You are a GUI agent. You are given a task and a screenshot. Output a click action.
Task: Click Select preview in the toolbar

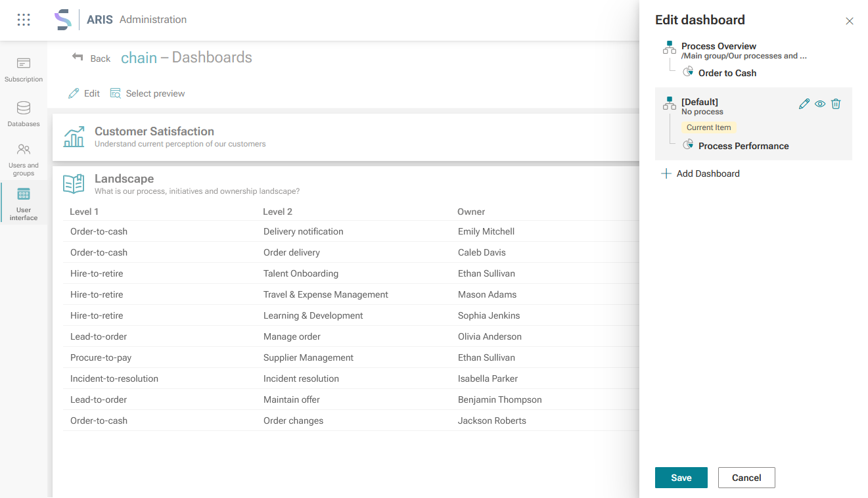click(x=147, y=93)
